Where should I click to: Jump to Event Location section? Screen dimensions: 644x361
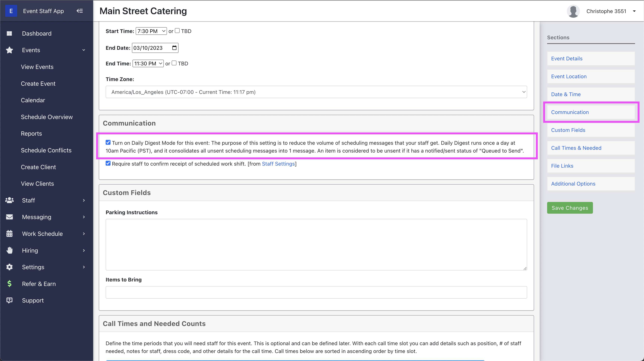[591, 76]
